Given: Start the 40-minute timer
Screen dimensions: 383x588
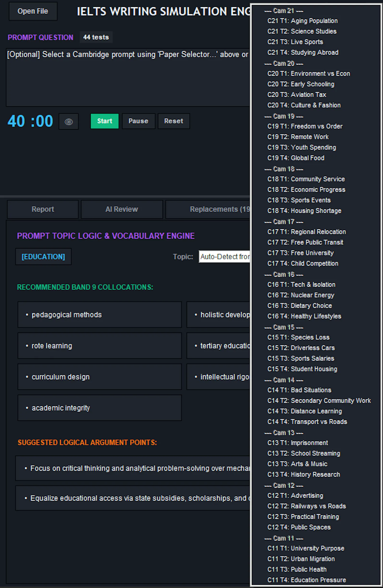Looking at the screenshot, I should (105, 121).
